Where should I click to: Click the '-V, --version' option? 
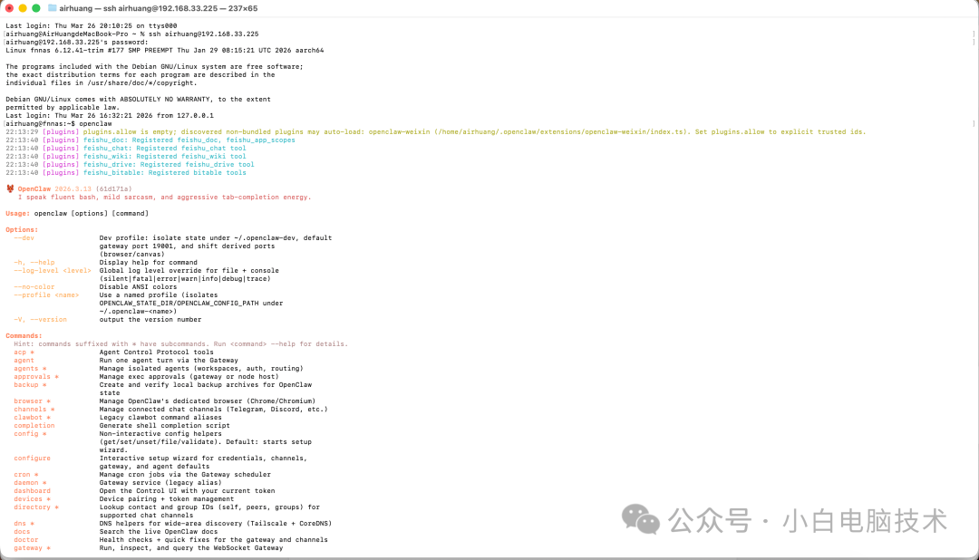click(40, 319)
